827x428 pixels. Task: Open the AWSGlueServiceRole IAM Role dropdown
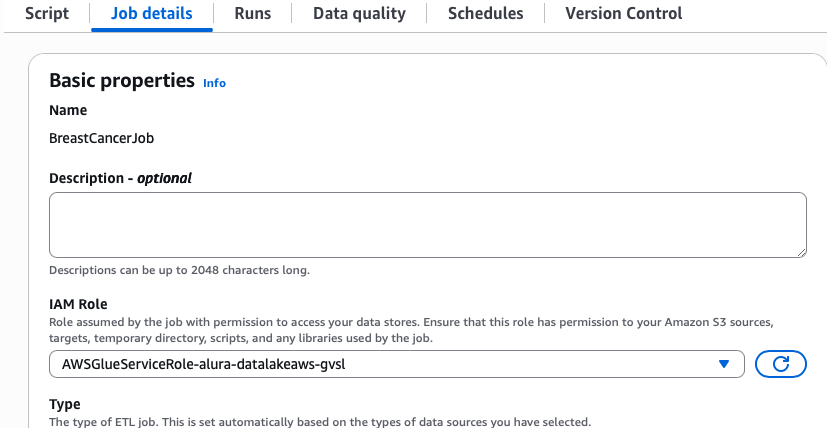(x=396, y=364)
